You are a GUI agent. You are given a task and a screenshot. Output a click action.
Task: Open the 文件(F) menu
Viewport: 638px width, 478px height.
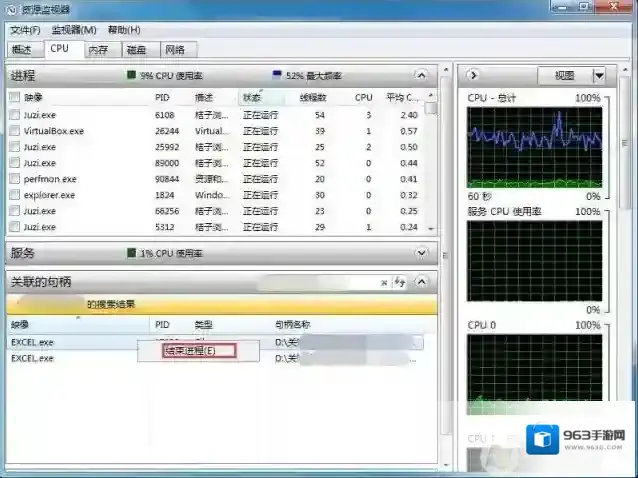[25, 30]
